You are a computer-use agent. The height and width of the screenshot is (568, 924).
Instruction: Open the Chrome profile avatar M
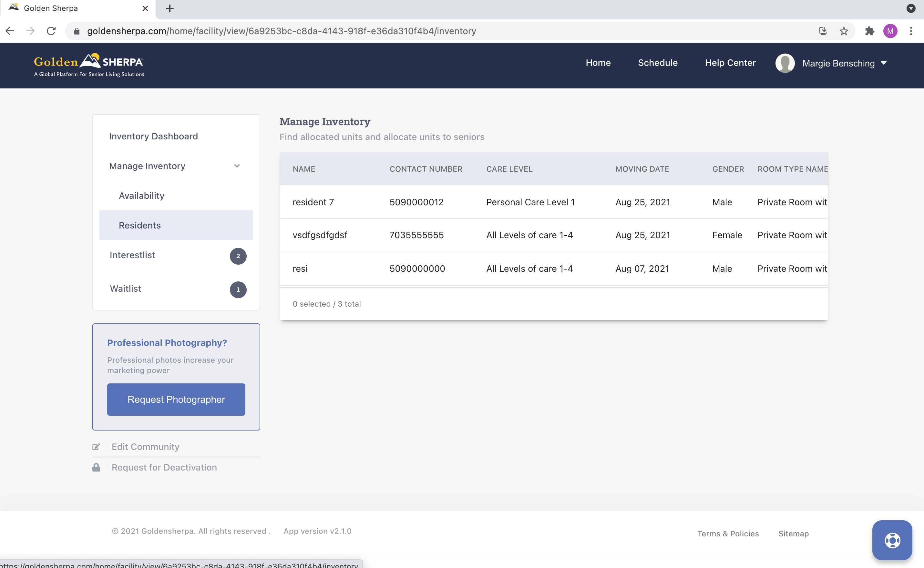890,31
